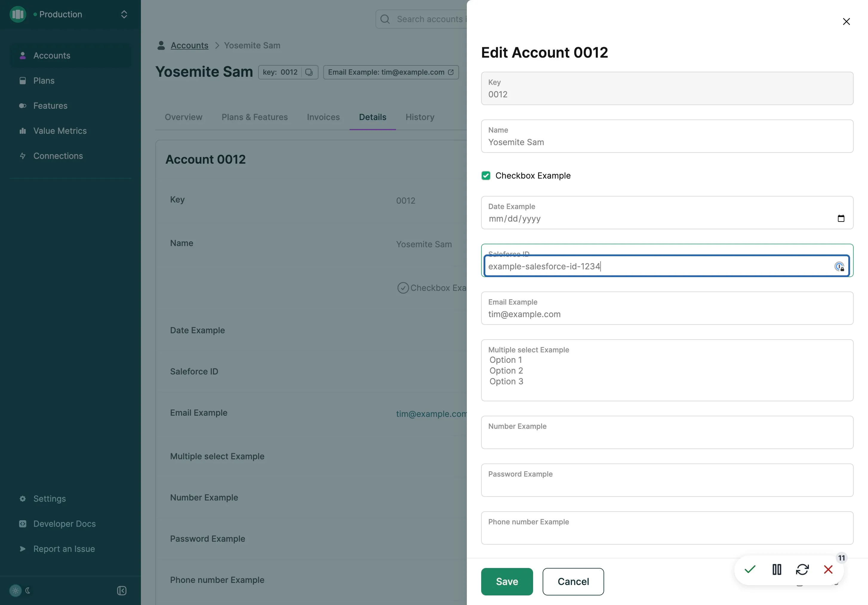This screenshot has width=868, height=605.
Task: Follow the Accounts breadcrumb link
Action: 190,45
